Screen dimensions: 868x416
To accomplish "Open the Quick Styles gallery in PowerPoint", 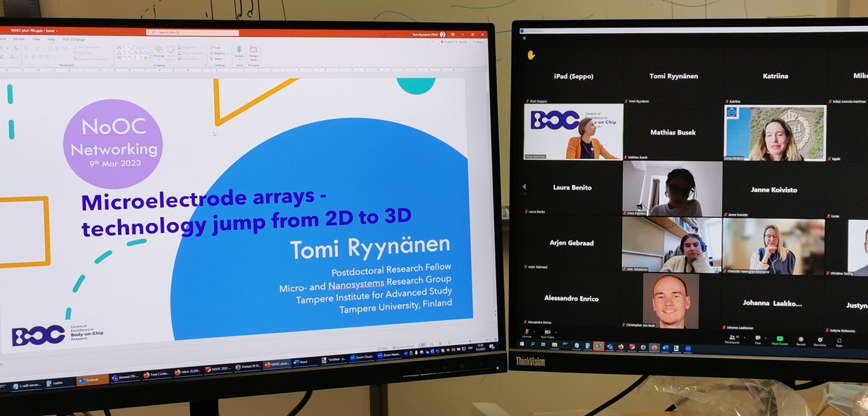I will click(172, 52).
